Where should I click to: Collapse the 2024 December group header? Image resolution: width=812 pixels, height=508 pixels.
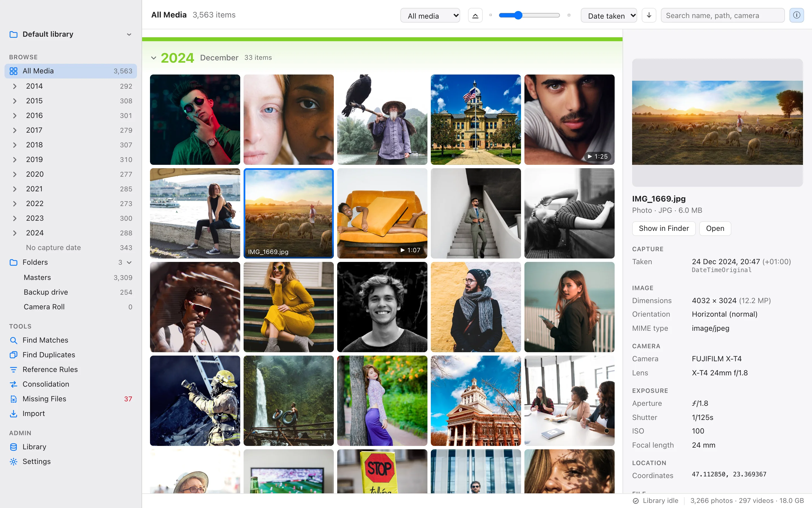(x=154, y=58)
